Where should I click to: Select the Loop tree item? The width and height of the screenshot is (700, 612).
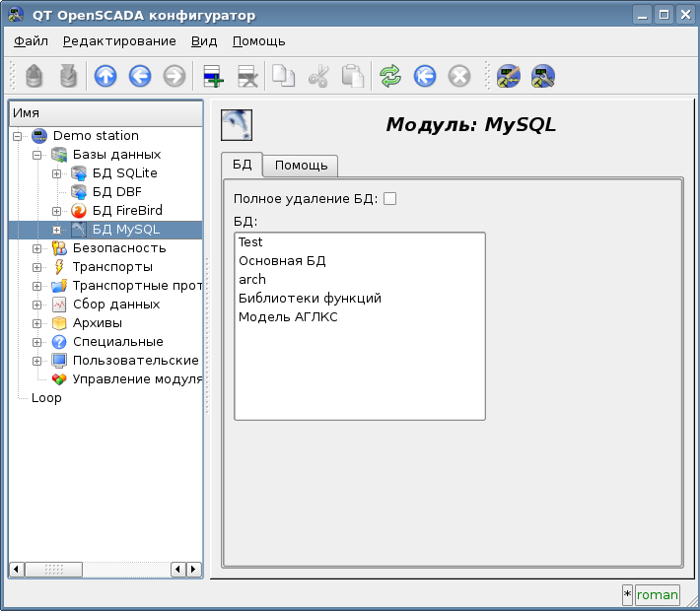click(x=46, y=398)
